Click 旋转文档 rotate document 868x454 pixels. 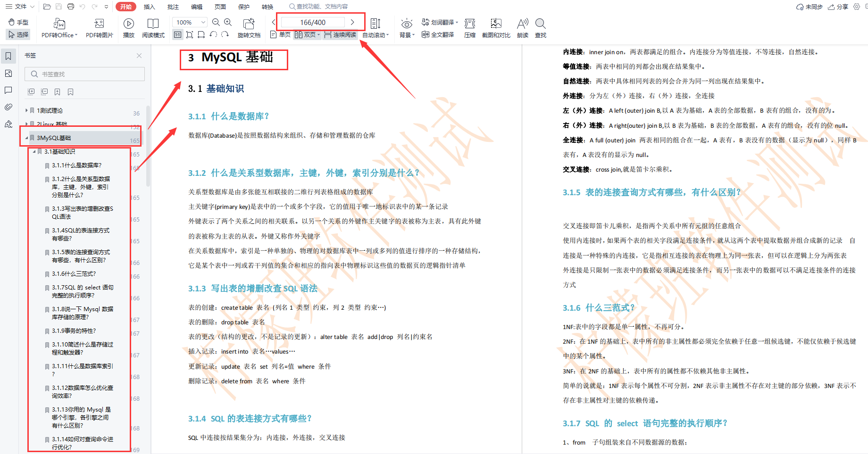click(249, 28)
